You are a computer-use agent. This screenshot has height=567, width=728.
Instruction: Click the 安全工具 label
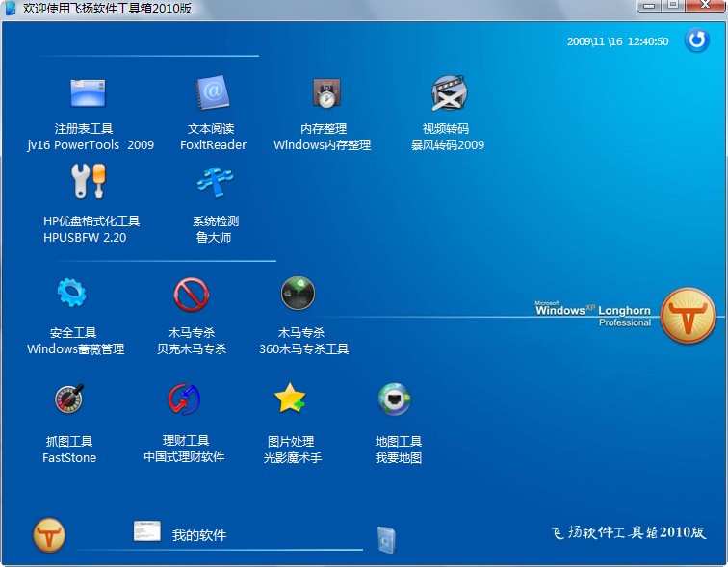pos(73,333)
